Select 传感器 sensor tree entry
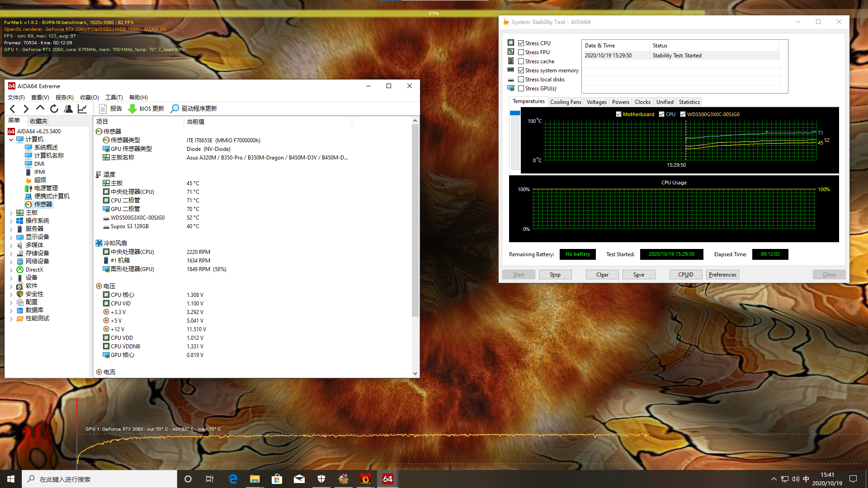This screenshot has height=488, width=868. pyautogui.click(x=43, y=205)
